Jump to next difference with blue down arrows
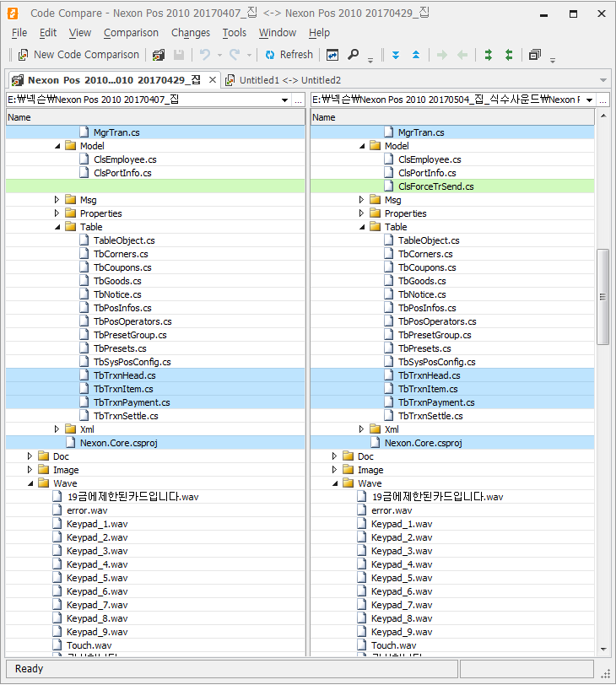 point(396,55)
